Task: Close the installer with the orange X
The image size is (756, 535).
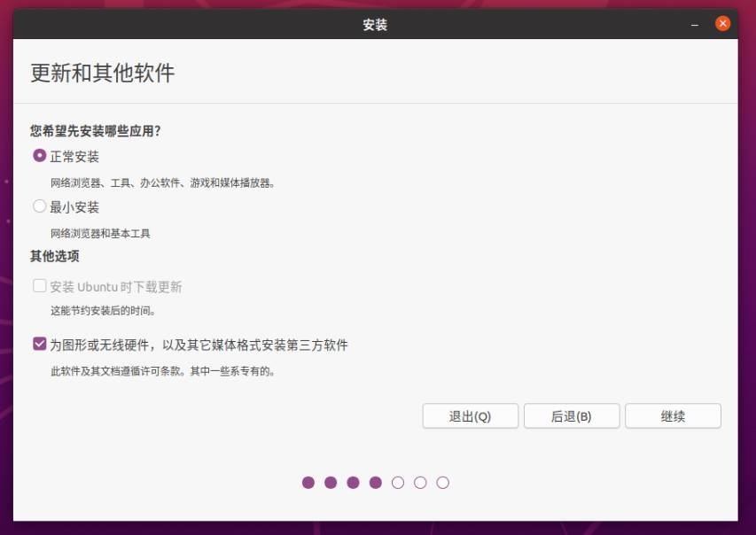Action: [x=722, y=23]
